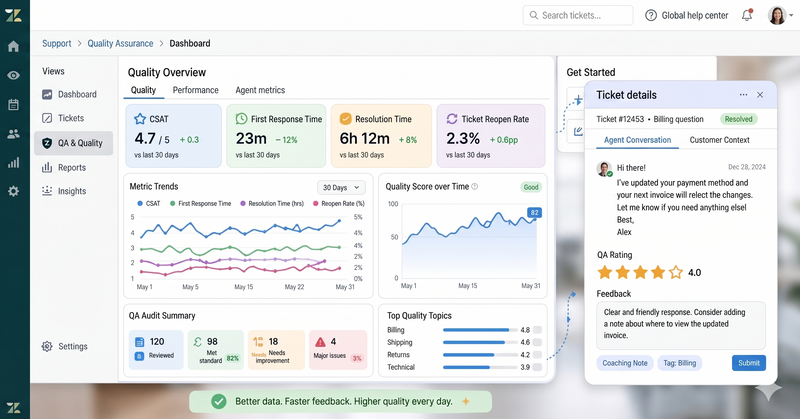The width and height of the screenshot is (800, 419).
Task: Click the help question mark icon
Action: (x=651, y=15)
